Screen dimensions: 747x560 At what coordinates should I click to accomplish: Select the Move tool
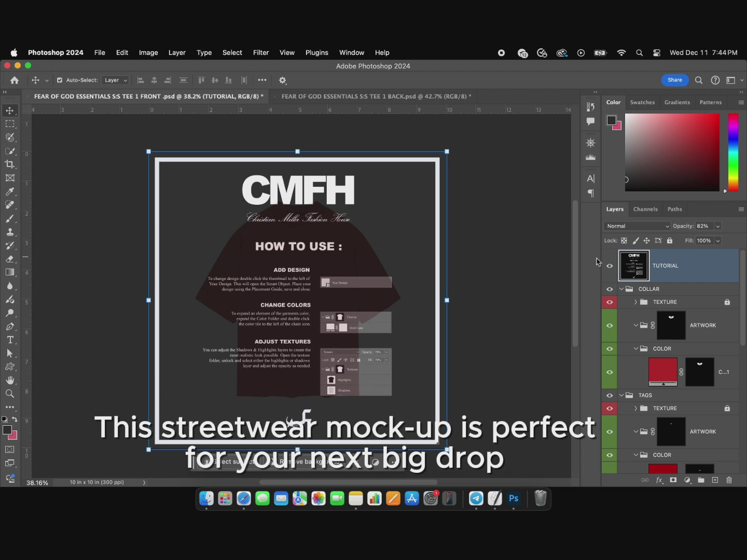(10, 110)
